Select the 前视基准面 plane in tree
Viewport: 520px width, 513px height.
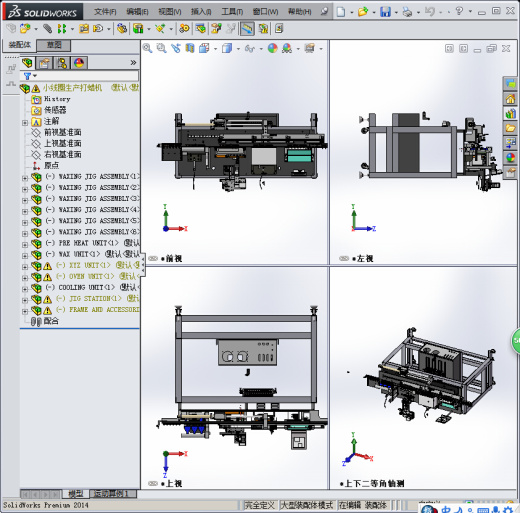pyautogui.click(x=63, y=132)
